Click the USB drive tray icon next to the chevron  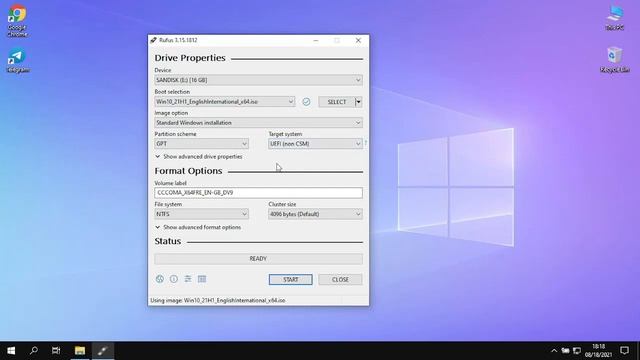coord(565,351)
